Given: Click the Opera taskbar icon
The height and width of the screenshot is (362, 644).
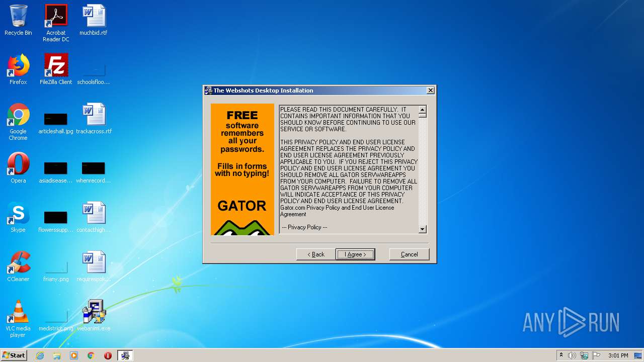Looking at the screenshot, I should tap(108, 355).
